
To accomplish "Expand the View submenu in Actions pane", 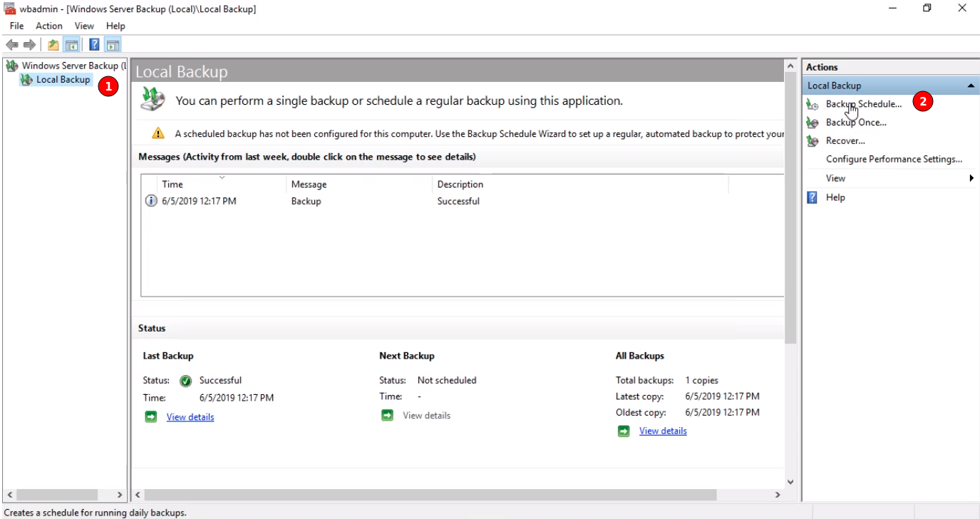I will 835,178.
